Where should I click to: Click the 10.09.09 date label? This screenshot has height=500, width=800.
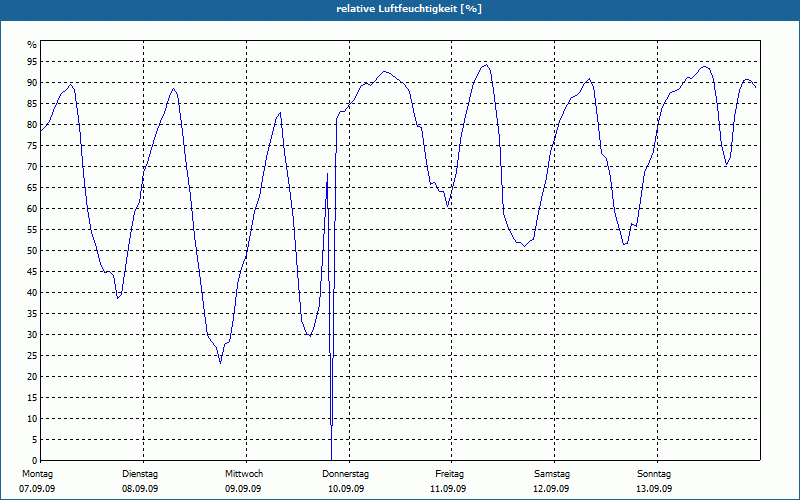pyautogui.click(x=346, y=489)
